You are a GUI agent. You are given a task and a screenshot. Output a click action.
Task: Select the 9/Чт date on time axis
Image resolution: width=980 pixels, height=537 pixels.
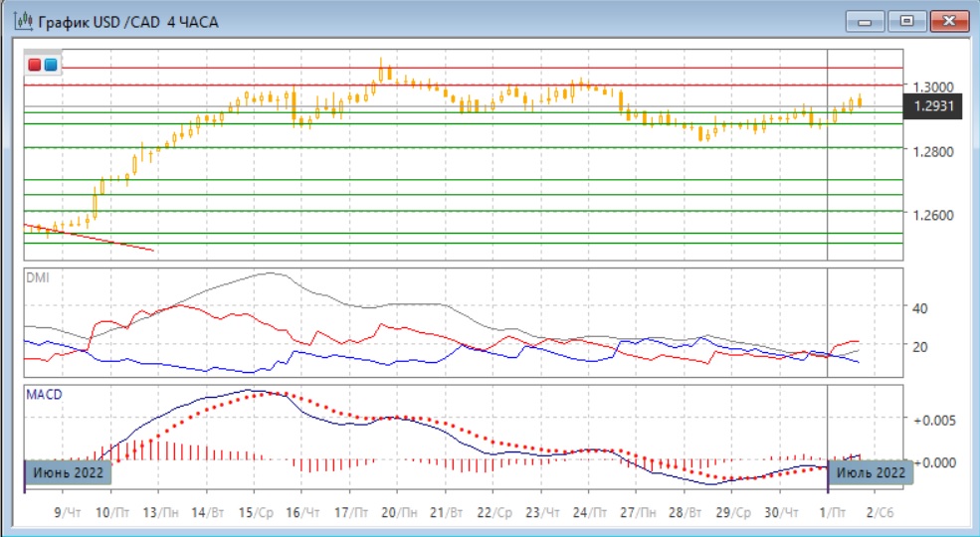coord(66,511)
